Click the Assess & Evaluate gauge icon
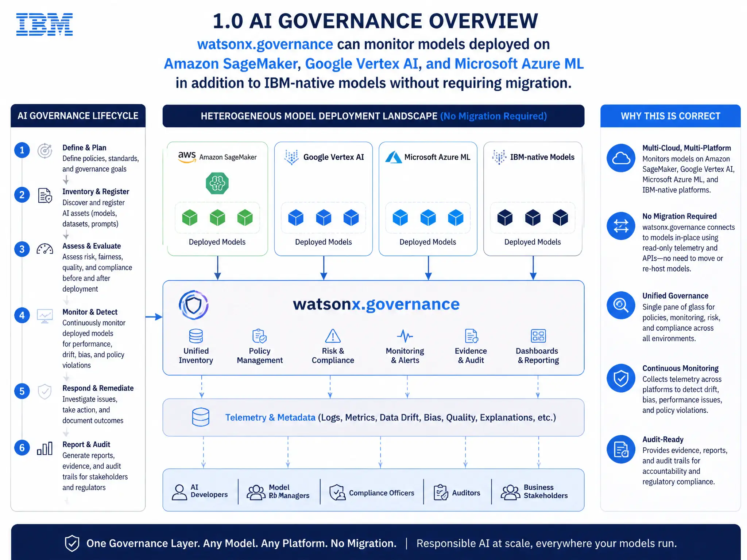The image size is (747, 560). [x=45, y=249]
